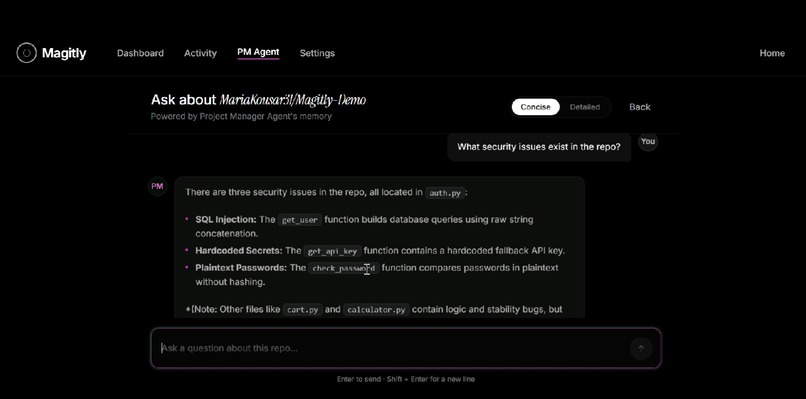
Task: Click the cart.py code tag
Action: click(x=303, y=310)
